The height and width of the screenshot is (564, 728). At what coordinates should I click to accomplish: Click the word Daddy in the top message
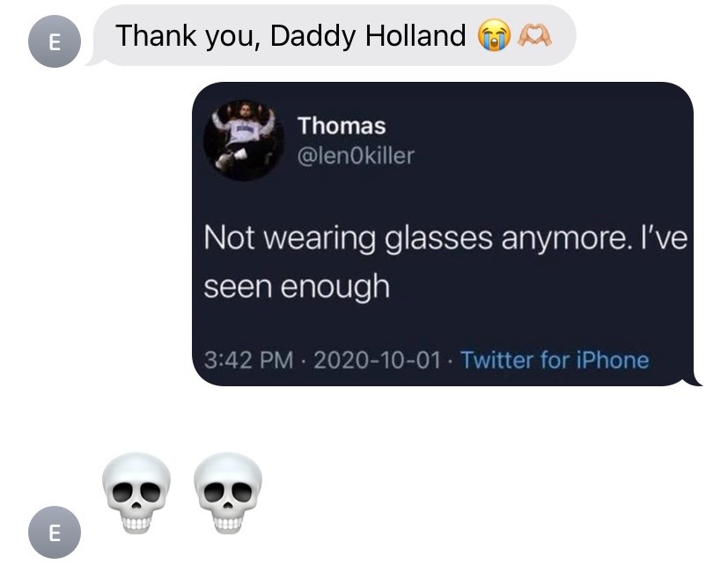(313, 36)
